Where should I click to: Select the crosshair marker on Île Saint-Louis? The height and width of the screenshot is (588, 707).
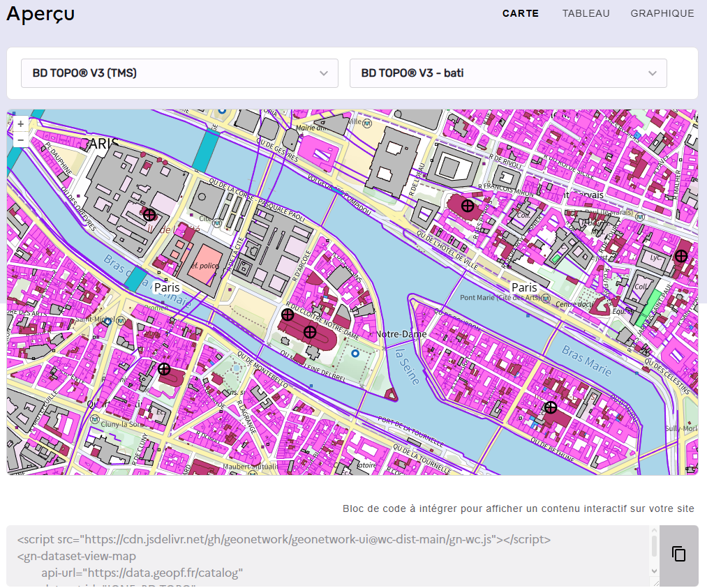pyautogui.click(x=551, y=407)
